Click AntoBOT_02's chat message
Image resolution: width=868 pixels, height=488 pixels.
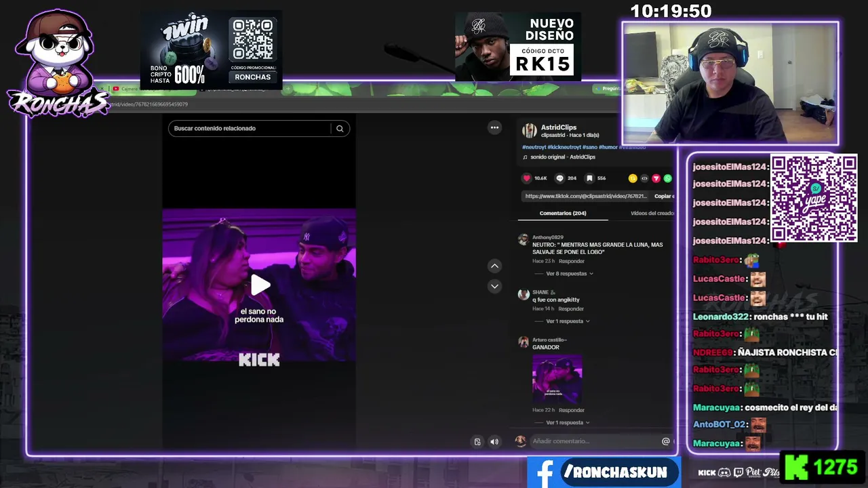click(730, 425)
